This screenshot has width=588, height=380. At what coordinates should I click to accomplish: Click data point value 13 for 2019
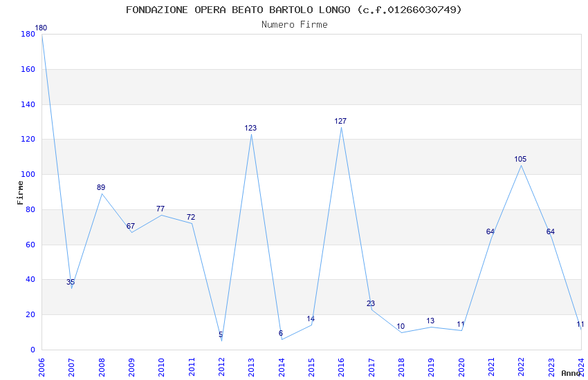click(430, 321)
